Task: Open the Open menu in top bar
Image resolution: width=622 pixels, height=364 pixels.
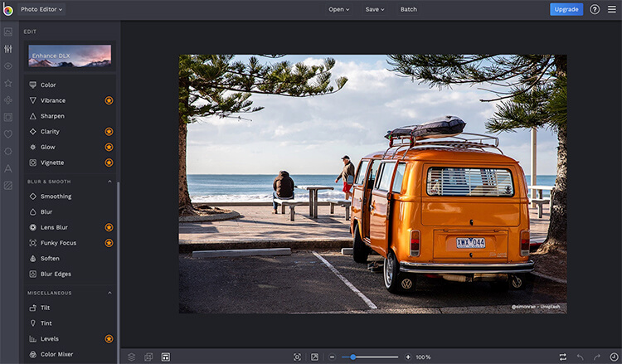Action: (338, 9)
